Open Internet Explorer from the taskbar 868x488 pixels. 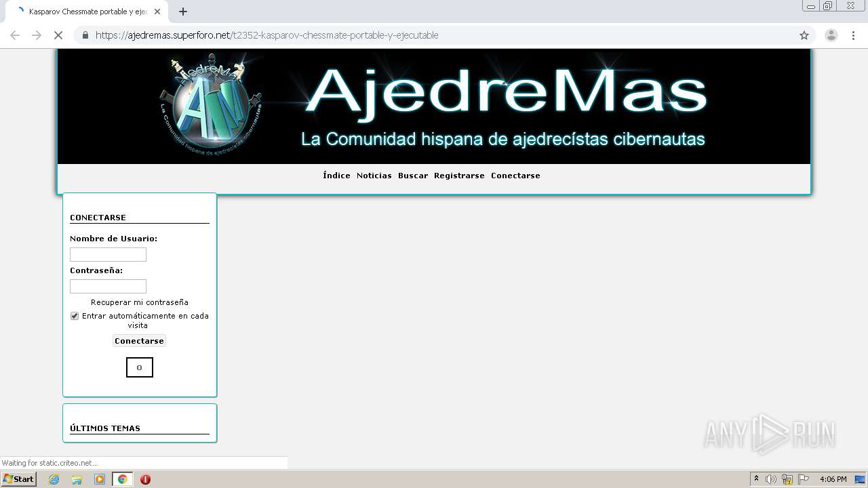point(54,479)
